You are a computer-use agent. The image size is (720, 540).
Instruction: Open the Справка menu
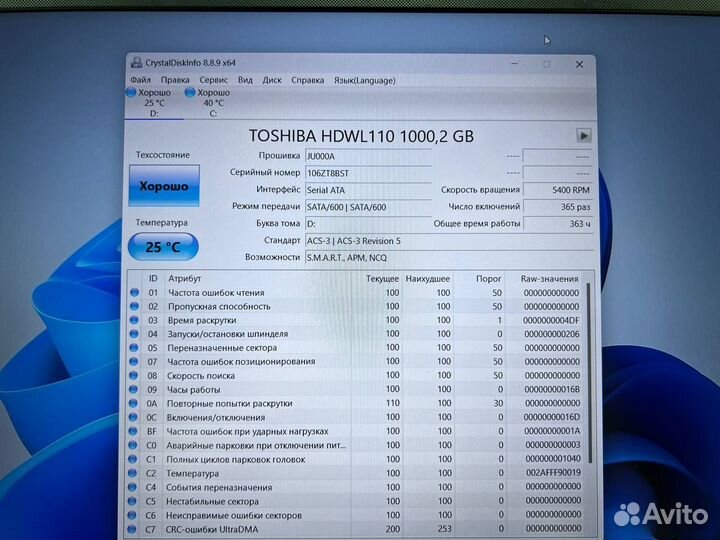[x=308, y=80]
